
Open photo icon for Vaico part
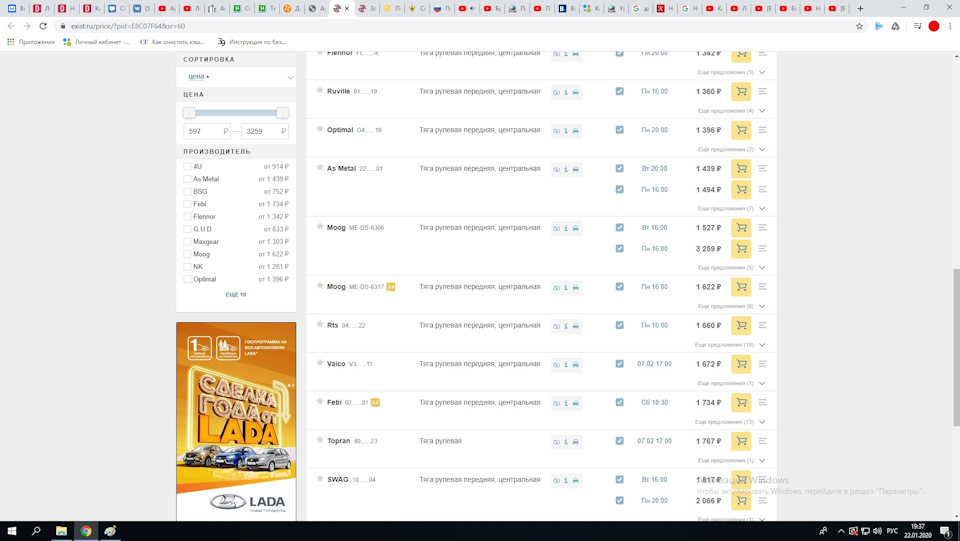(x=557, y=365)
